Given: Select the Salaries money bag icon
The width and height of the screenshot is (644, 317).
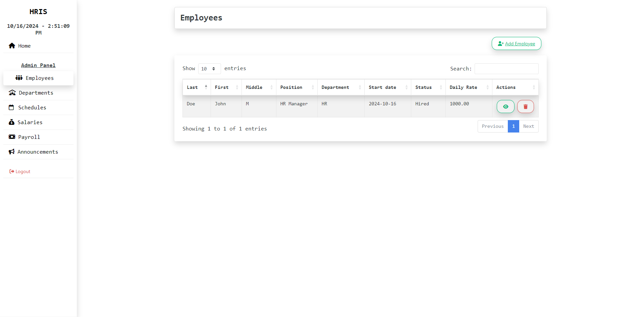Looking at the screenshot, I should [12, 122].
